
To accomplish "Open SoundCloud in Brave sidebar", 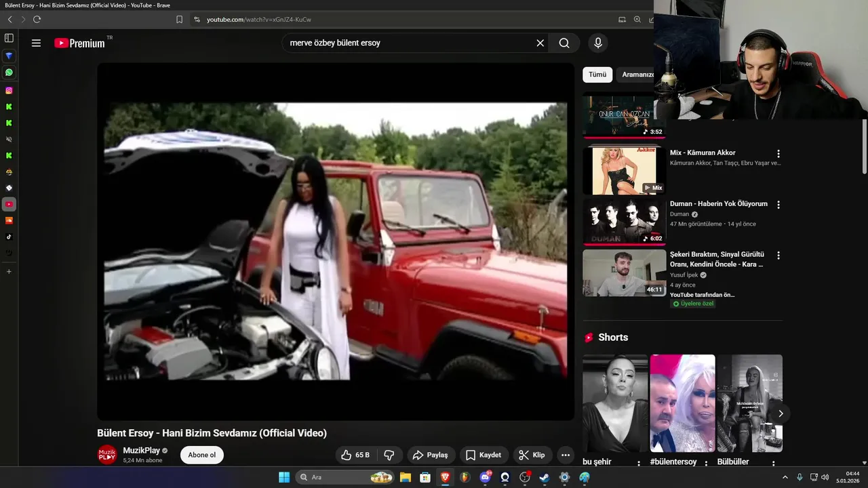I will point(9,220).
